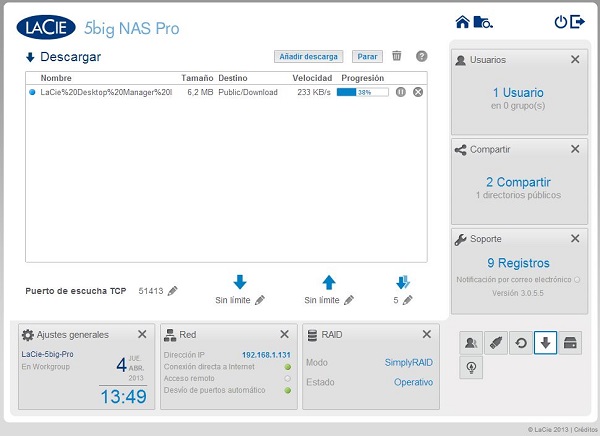The image size is (600, 436).
Task: Select the download arrow icon in the shortcut grid
Action: click(x=545, y=343)
